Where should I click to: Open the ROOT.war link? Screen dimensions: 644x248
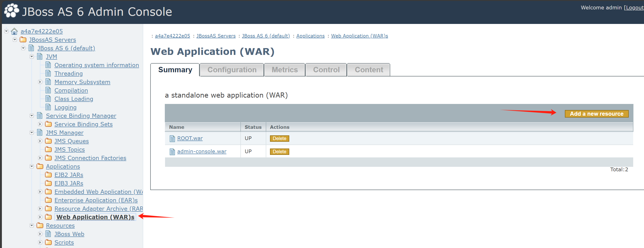point(190,138)
